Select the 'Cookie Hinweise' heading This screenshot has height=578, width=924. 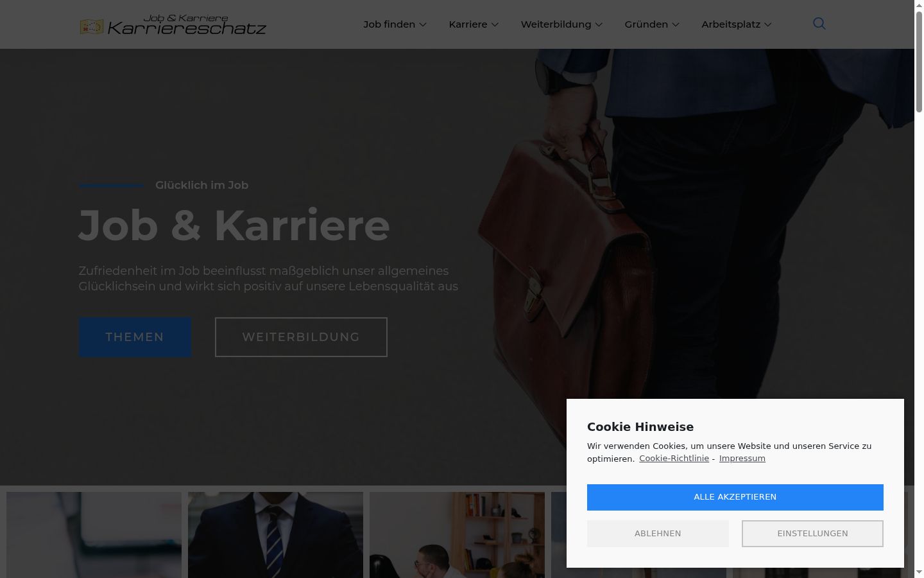(640, 427)
